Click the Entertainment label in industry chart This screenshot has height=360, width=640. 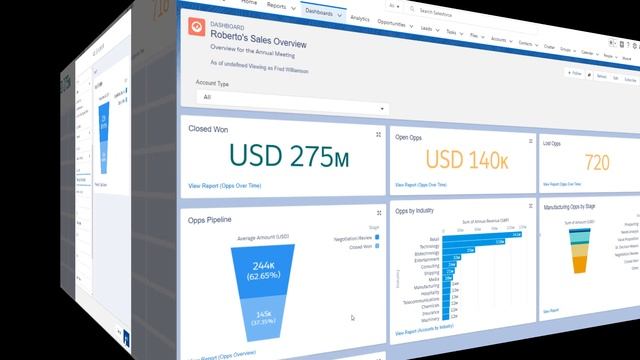427,260
